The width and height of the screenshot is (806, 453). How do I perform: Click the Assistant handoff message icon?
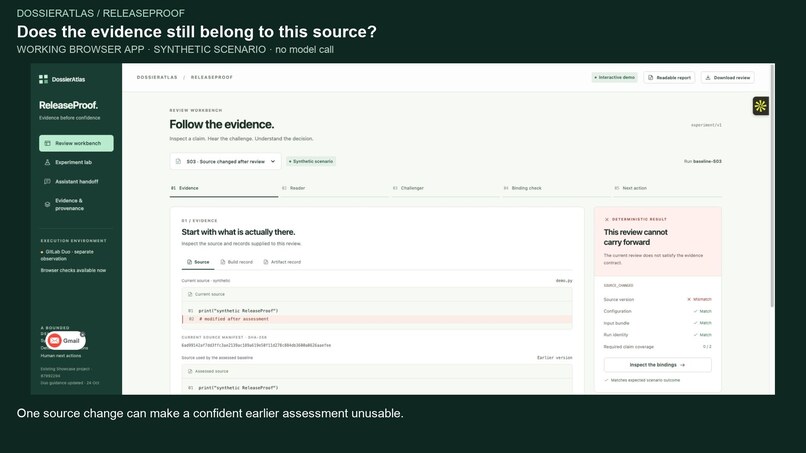point(47,182)
